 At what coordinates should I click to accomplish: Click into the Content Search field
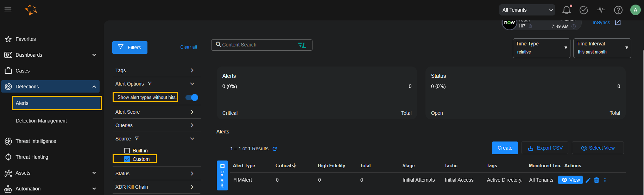click(259, 45)
